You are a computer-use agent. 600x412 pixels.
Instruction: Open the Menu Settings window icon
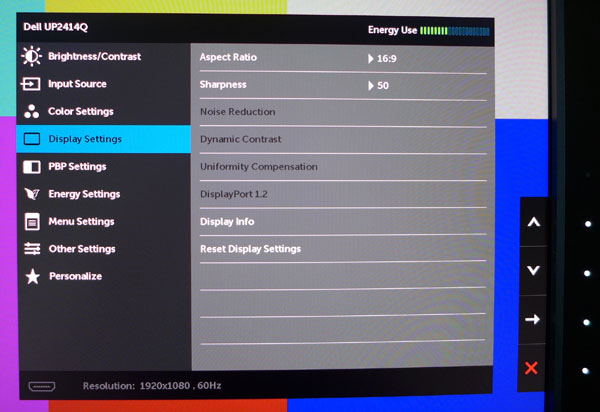[x=32, y=221]
